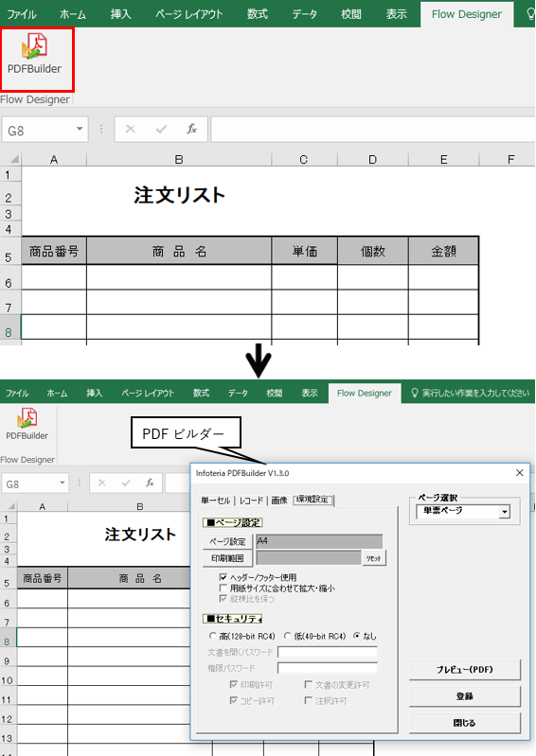Viewport: 536px width, 756px height.
Task: Click the PDFBuilder icon highlighted in red
Action: tap(34, 46)
